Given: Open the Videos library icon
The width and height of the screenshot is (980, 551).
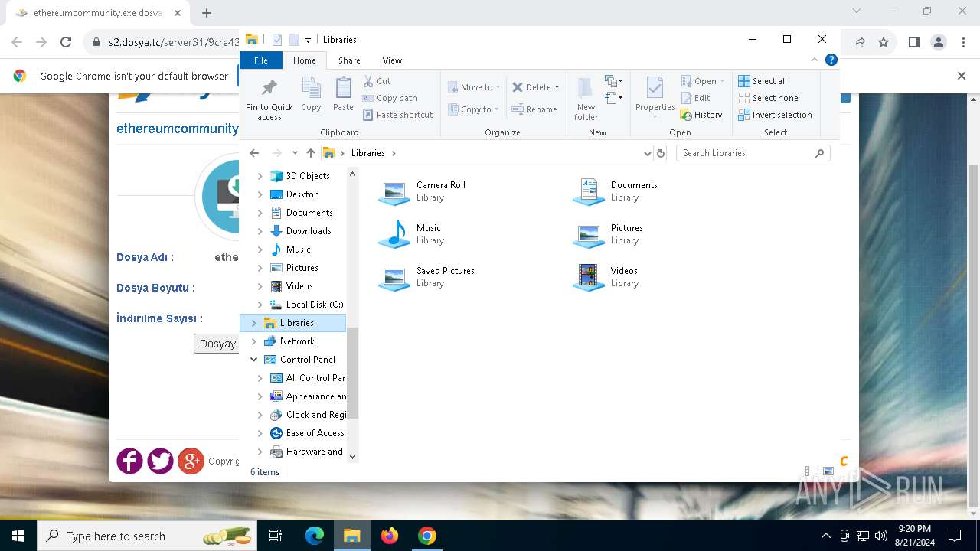Looking at the screenshot, I should click(x=589, y=277).
